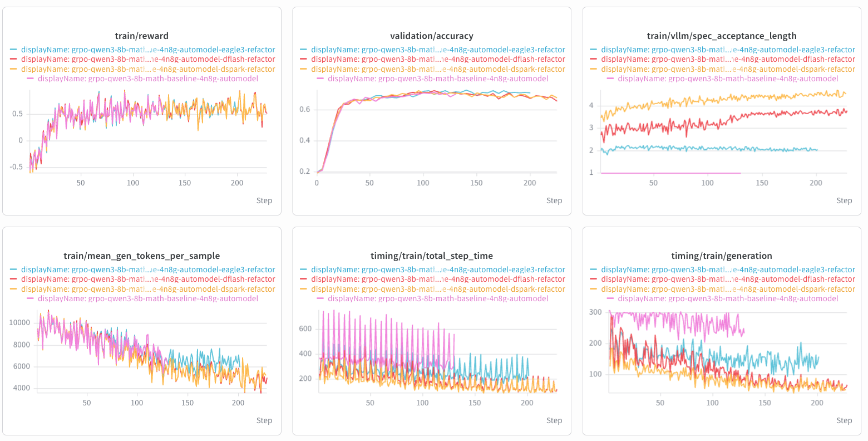Image resolution: width=868 pixels, height=441 pixels.
Task: Select dflash-refactor legend entry in validation/accuracy chart
Action: [x=432, y=59]
